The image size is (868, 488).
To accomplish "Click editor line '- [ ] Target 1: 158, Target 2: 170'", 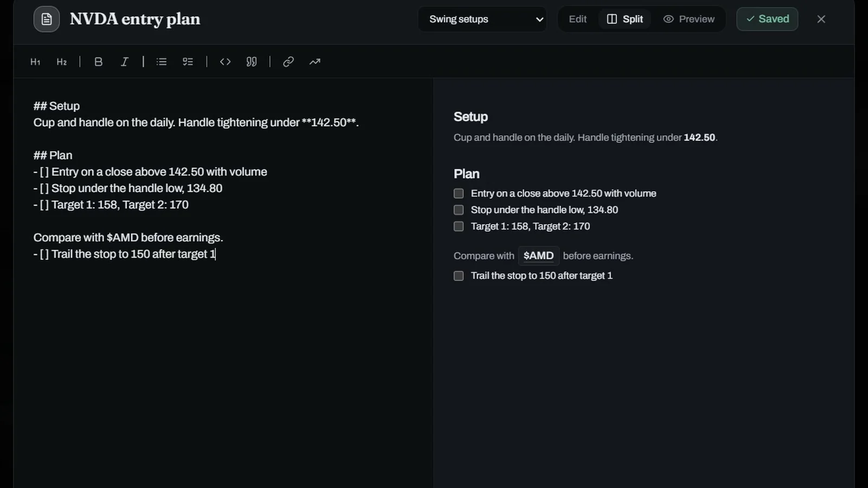I will 111,205.
